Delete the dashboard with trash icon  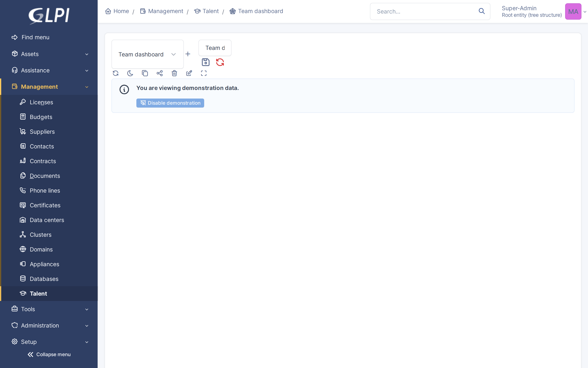[x=174, y=73]
